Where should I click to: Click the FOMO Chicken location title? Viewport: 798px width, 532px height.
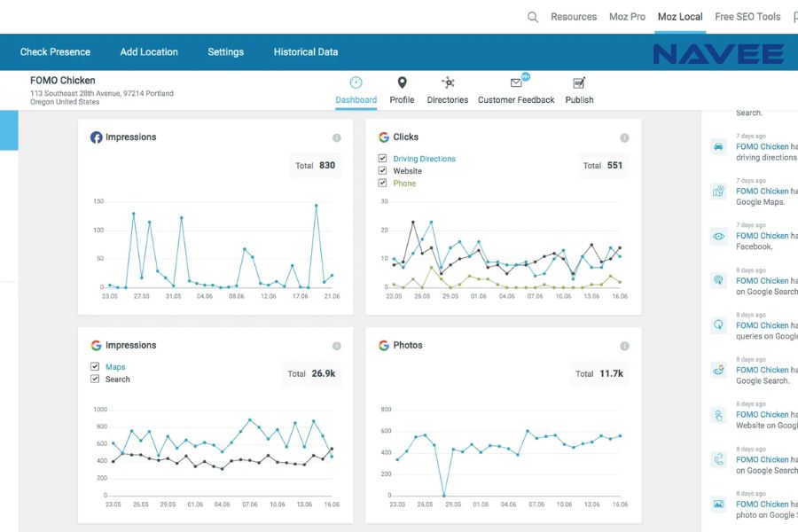pyautogui.click(x=63, y=81)
